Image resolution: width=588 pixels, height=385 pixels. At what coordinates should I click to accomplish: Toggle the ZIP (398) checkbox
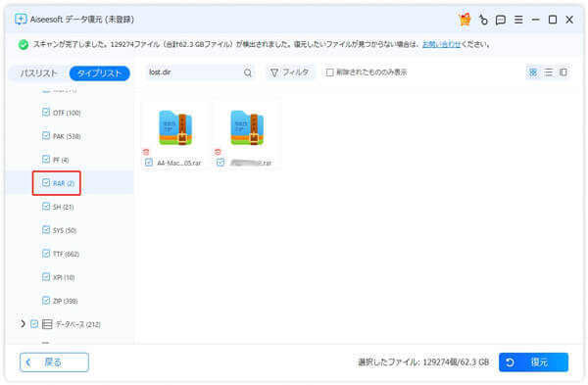click(46, 301)
